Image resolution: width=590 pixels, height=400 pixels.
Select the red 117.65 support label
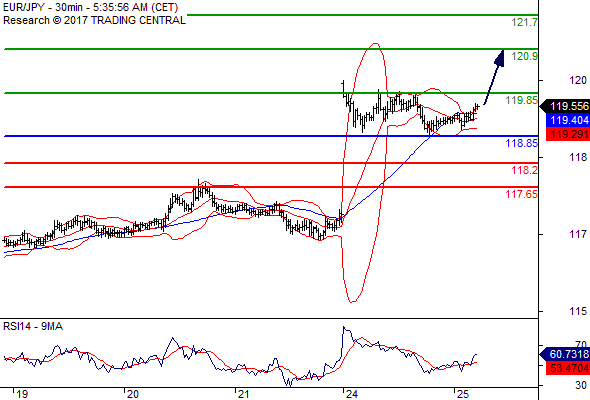[x=522, y=194]
